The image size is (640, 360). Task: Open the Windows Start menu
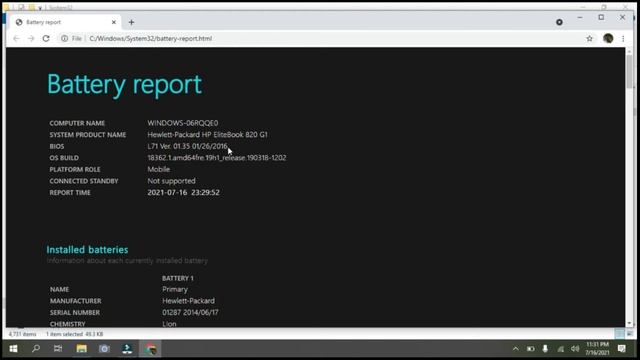pyautogui.click(x=13, y=349)
